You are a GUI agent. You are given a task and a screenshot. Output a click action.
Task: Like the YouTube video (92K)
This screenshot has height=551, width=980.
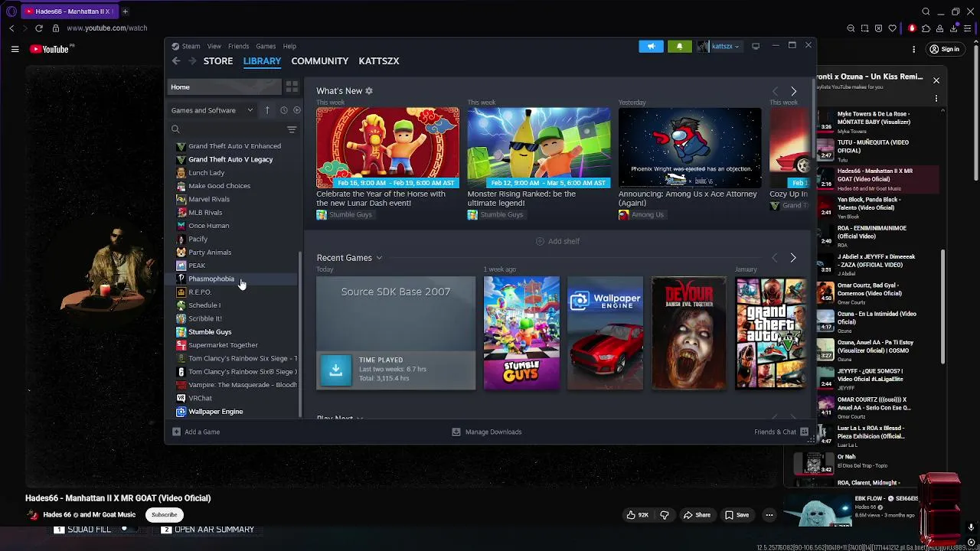point(637,515)
